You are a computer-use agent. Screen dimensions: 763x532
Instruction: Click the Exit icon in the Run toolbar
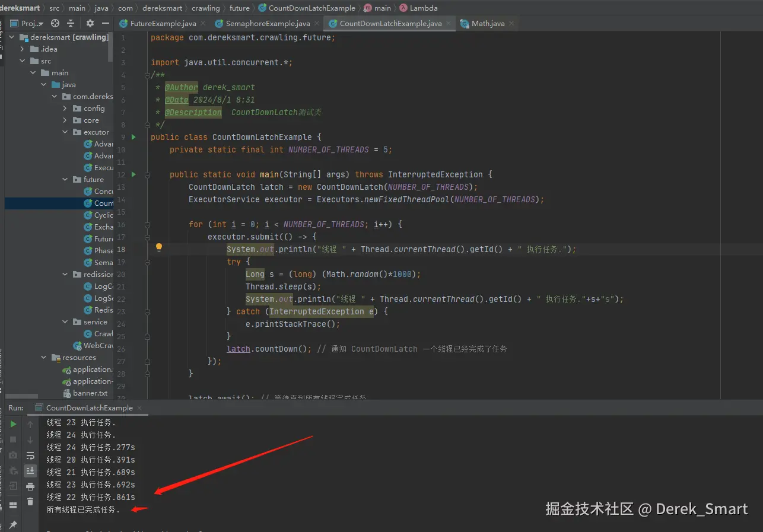tap(13, 486)
